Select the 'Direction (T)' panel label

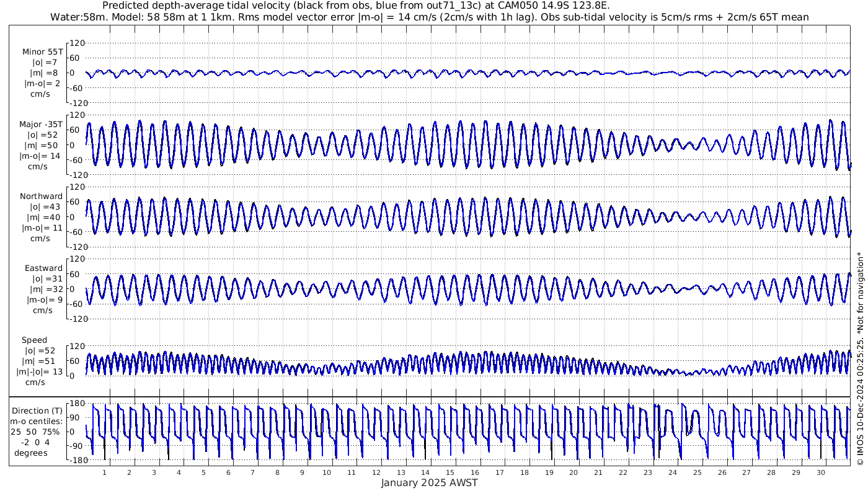[37, 410]
